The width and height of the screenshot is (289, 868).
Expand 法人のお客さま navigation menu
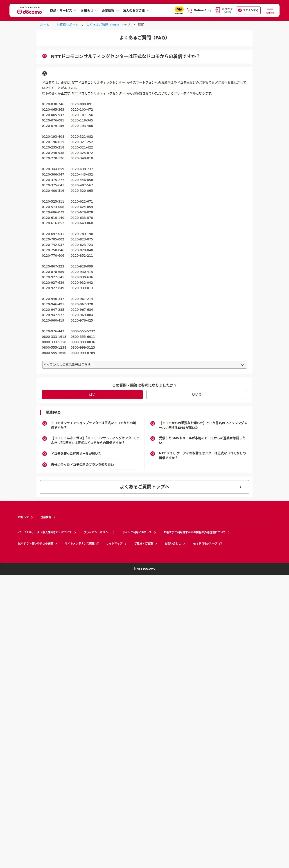coord(136,11)
